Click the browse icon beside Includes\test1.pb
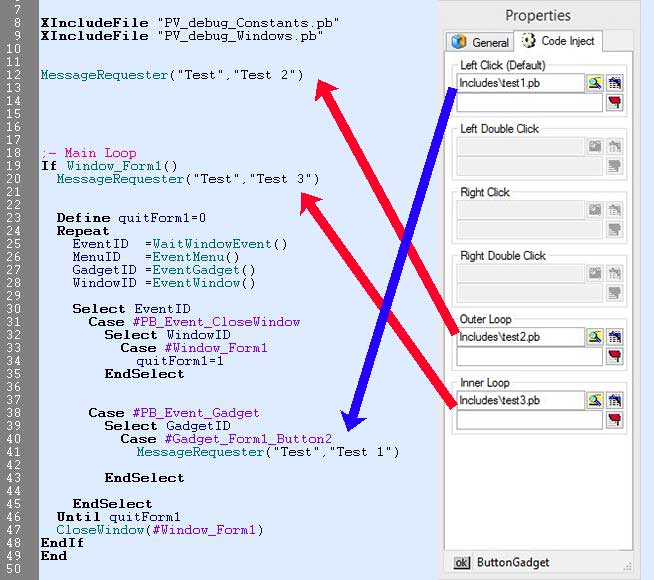The image size is (654, 580). click(x=595, y=84)
